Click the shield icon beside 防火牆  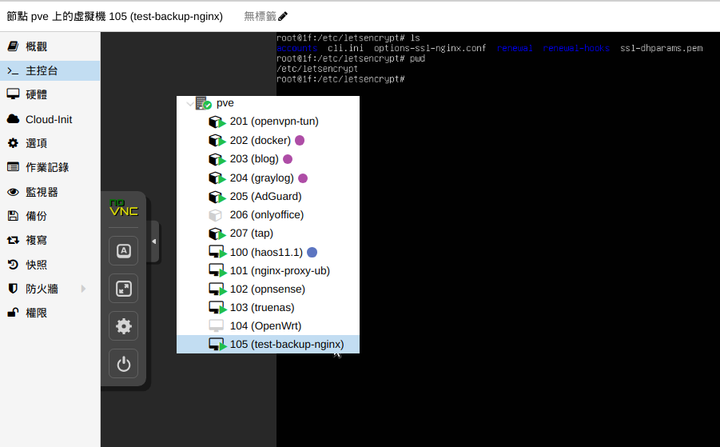(13, 289)
